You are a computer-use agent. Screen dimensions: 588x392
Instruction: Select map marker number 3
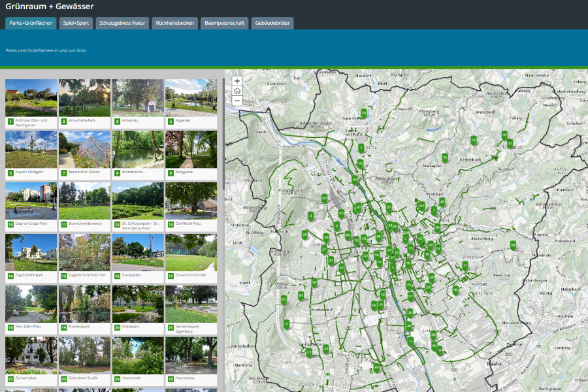(311, 216)
